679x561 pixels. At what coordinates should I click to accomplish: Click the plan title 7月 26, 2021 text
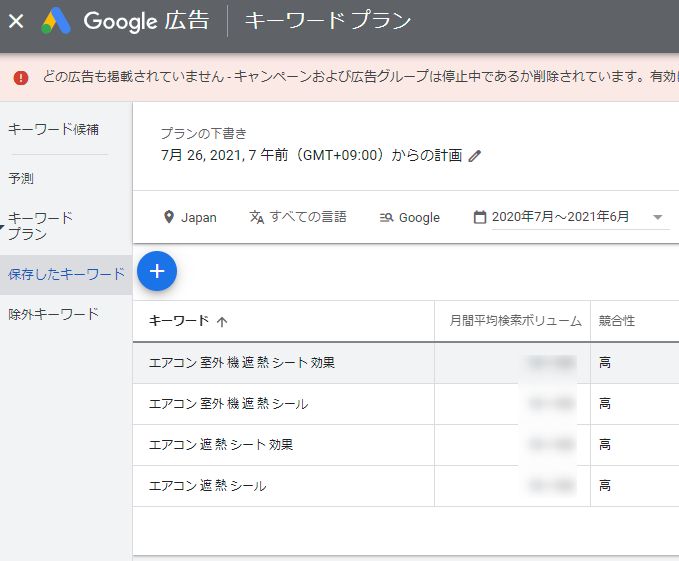[312, 155]
